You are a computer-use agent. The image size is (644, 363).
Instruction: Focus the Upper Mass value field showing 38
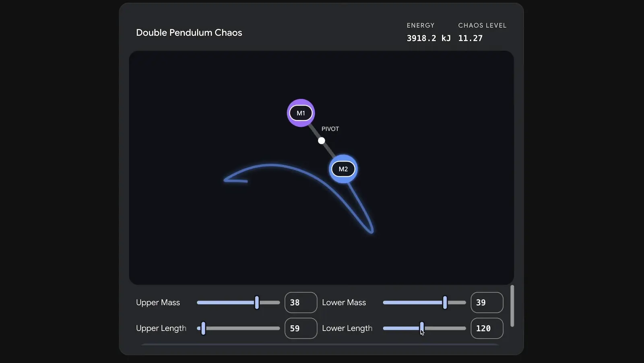pos(301,303)
